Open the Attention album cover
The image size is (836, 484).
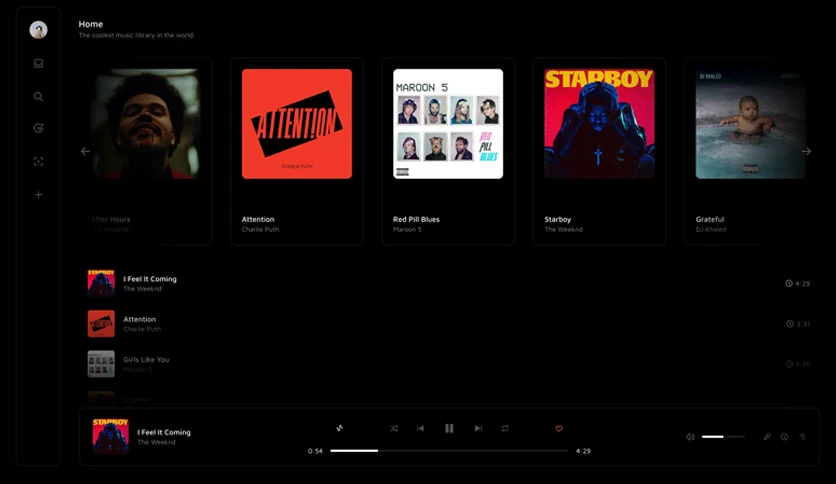pyautogui.click(x=297, y=124)
